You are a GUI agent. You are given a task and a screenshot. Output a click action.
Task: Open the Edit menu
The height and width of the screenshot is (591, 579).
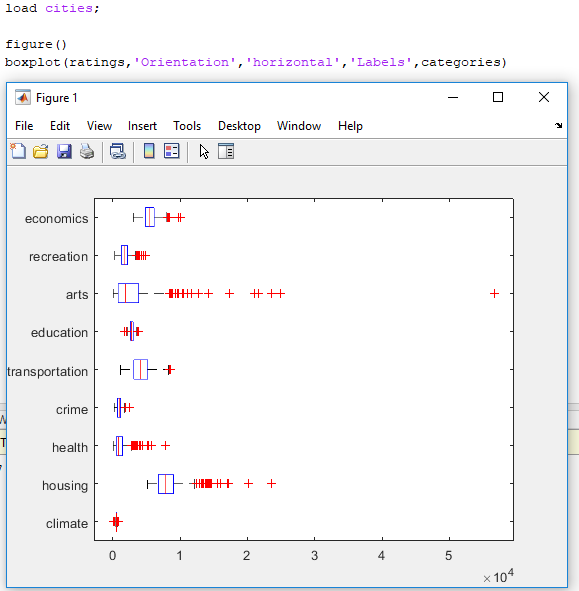coord(60,126)
